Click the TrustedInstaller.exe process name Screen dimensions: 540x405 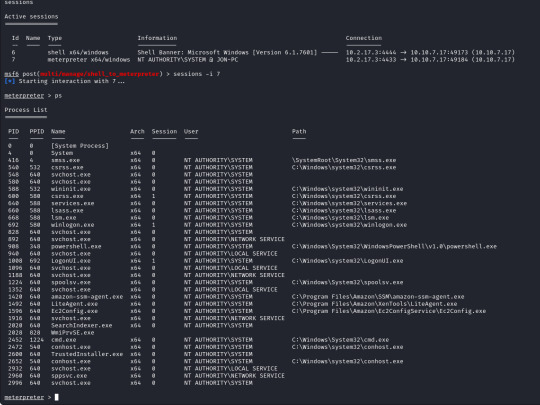(87, 354)
